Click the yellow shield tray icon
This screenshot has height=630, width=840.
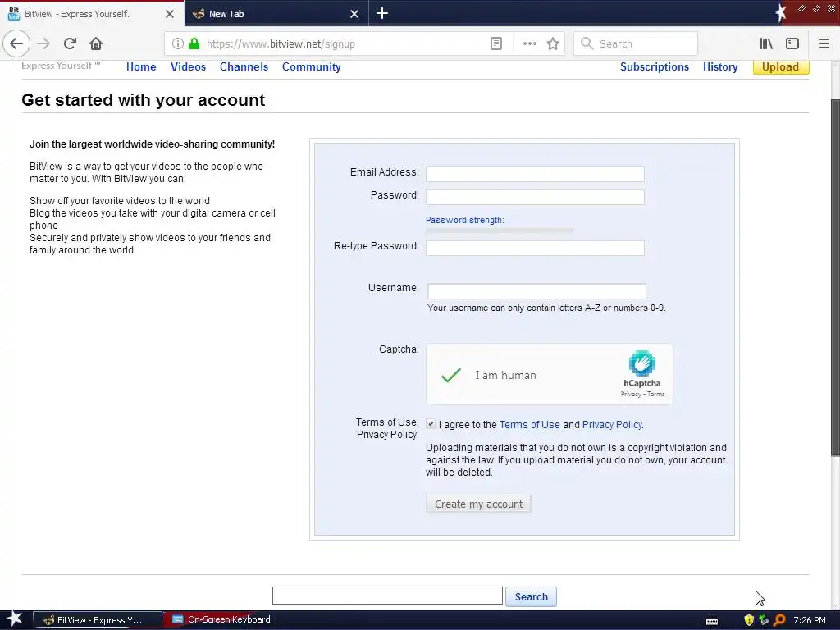coord(749,620)
